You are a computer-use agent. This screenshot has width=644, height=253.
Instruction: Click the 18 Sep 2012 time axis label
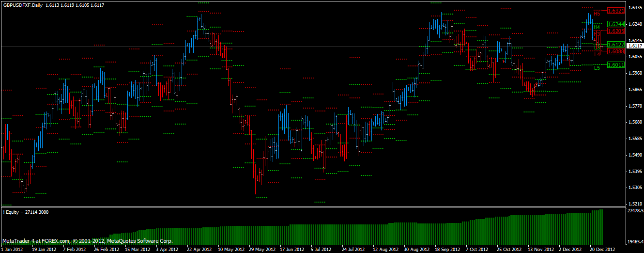click(x=447, y=250)
